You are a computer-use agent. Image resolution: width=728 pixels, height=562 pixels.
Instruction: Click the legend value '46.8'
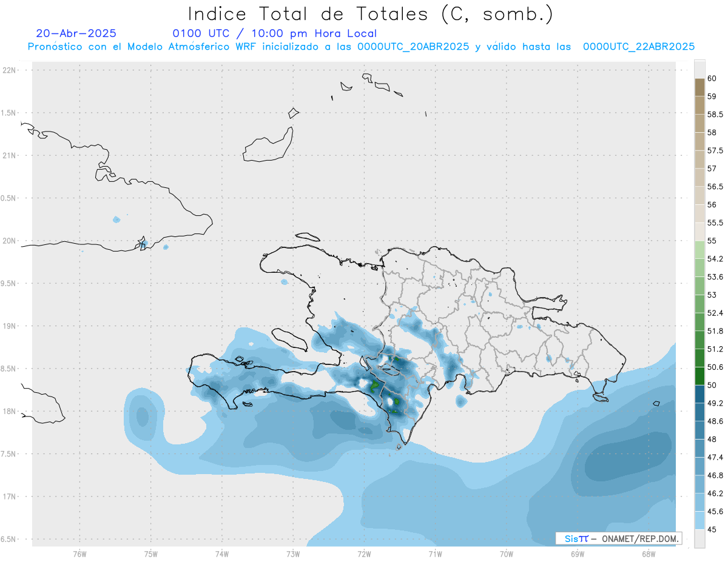715,475
